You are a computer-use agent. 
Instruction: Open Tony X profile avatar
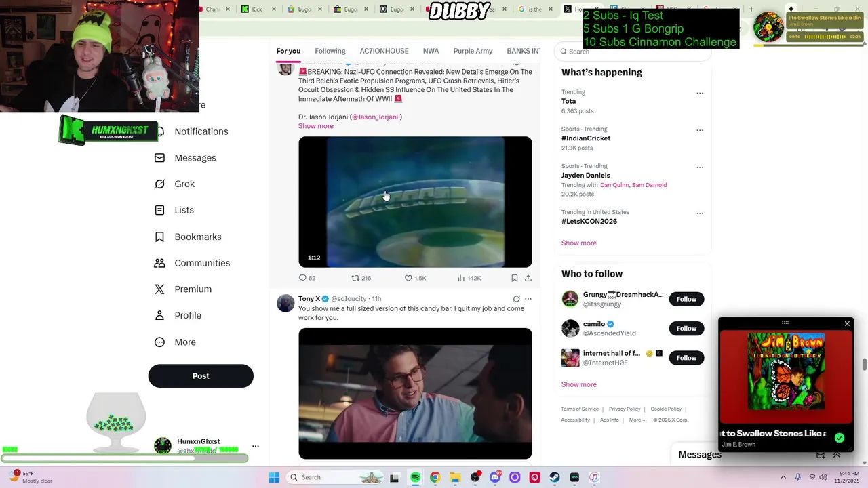pyautogui.click(x=285, y=303)
